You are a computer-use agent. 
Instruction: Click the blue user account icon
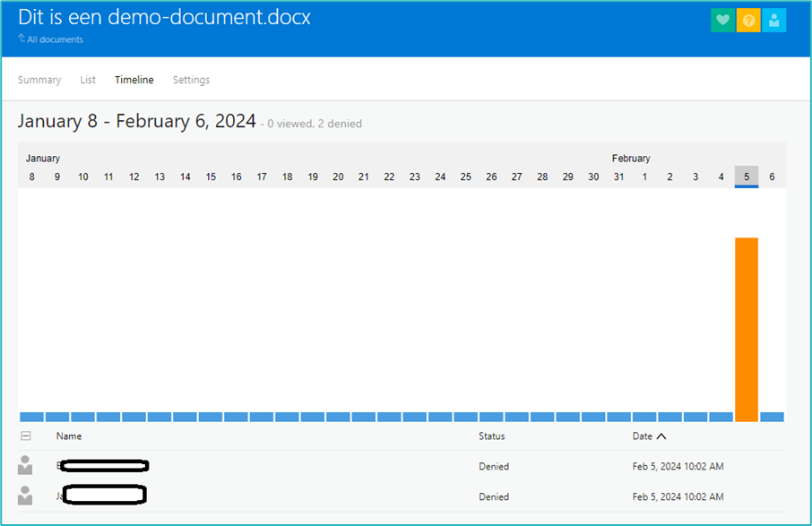pos(774,21)
